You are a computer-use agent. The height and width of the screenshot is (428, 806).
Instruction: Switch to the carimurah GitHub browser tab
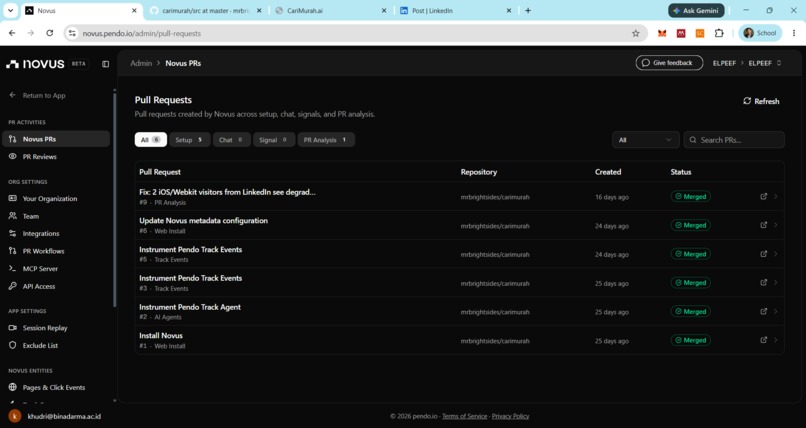(206, 10)
